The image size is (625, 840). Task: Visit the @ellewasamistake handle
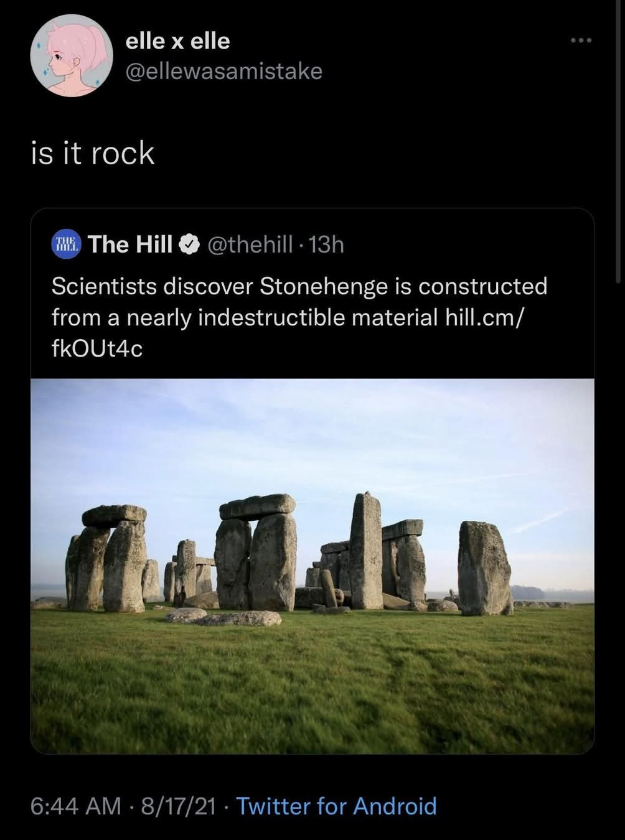click(223, 72)
